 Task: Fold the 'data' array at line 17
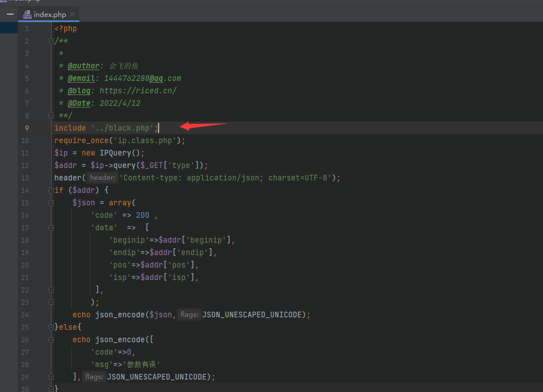51,227
